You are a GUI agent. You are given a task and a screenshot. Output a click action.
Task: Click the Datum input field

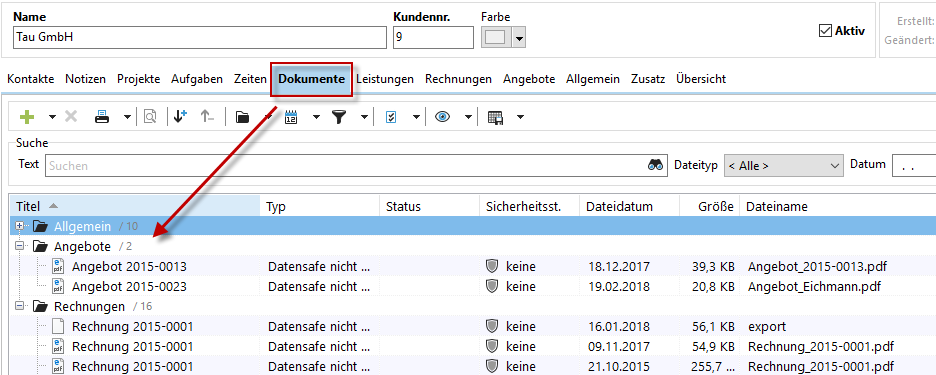913,165
